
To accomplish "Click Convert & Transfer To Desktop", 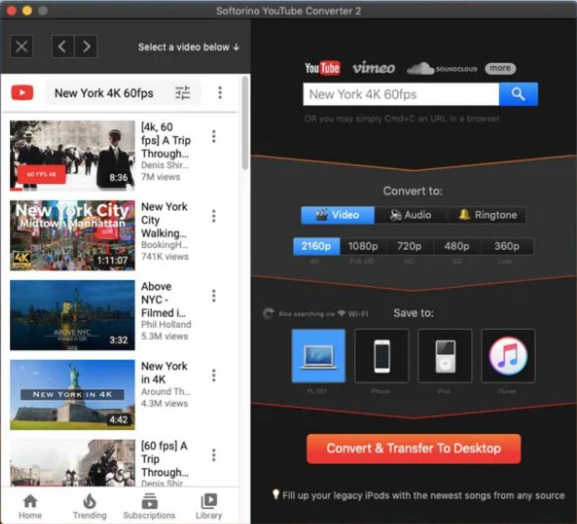I will coord(414,449).
